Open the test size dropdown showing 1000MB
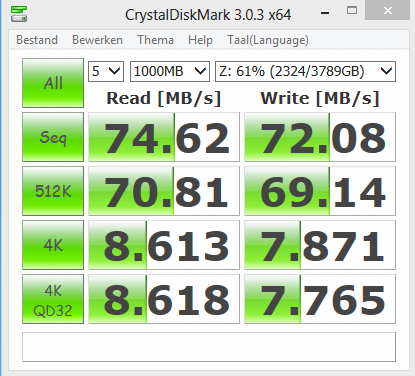Screen dimensions: 415x376 (170, 71)
